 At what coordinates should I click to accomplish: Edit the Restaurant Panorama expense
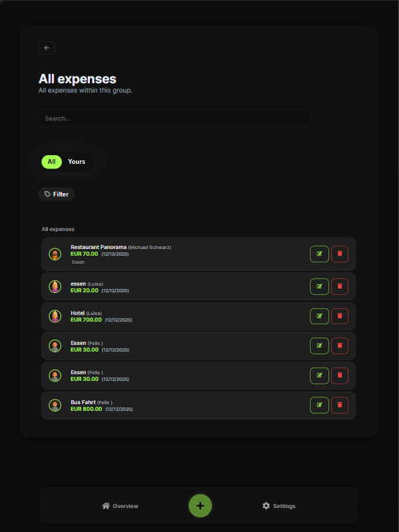319,254
